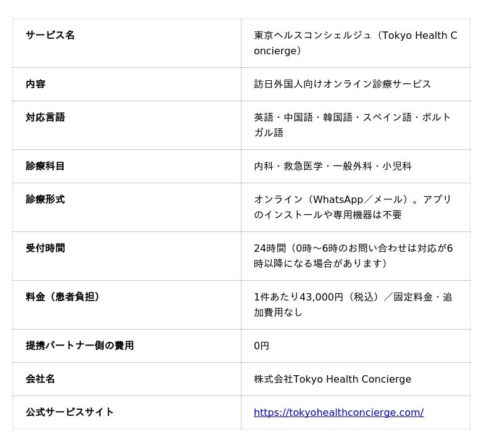Viewport: 494px width, 448px height.
Task: Click the 内容 row label
Action: point(36,84)
